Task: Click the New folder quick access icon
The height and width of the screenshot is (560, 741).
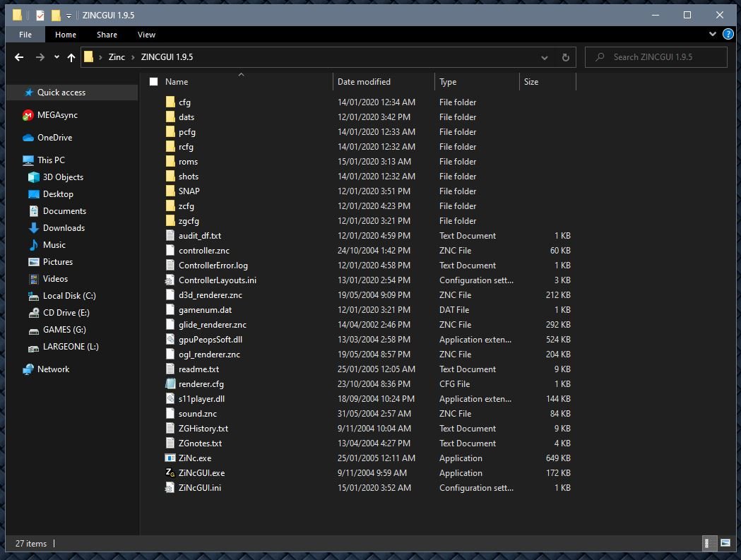Action: [56, 15]
